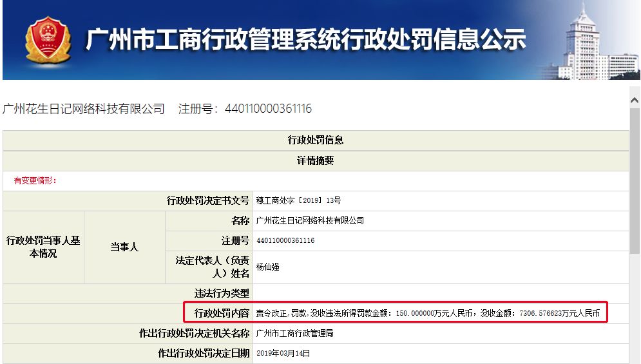Screen dimensions: 641x364
Task: Click the 法定代表人（负责人）姓名 label
Action: (212, 267)
